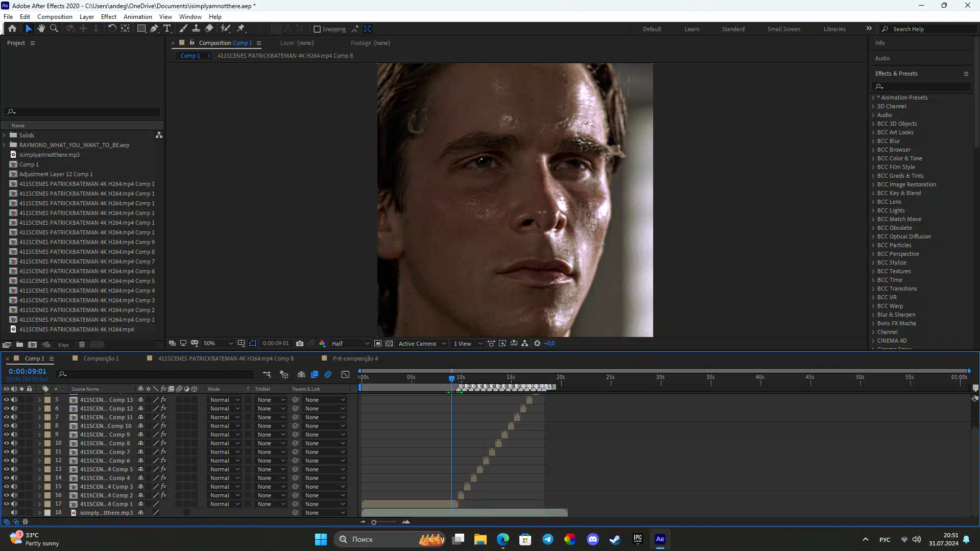The width and height of the screenshot is (980, 551).
Task: Toggle fx switch on layer 6 Comp 12
Action: (163, 409)
